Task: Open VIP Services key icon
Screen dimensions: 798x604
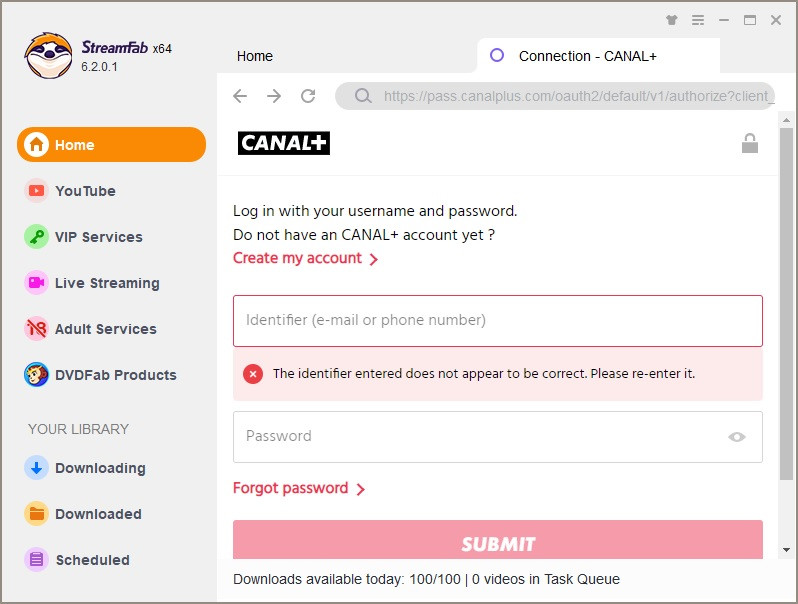Action: [37, 237]
